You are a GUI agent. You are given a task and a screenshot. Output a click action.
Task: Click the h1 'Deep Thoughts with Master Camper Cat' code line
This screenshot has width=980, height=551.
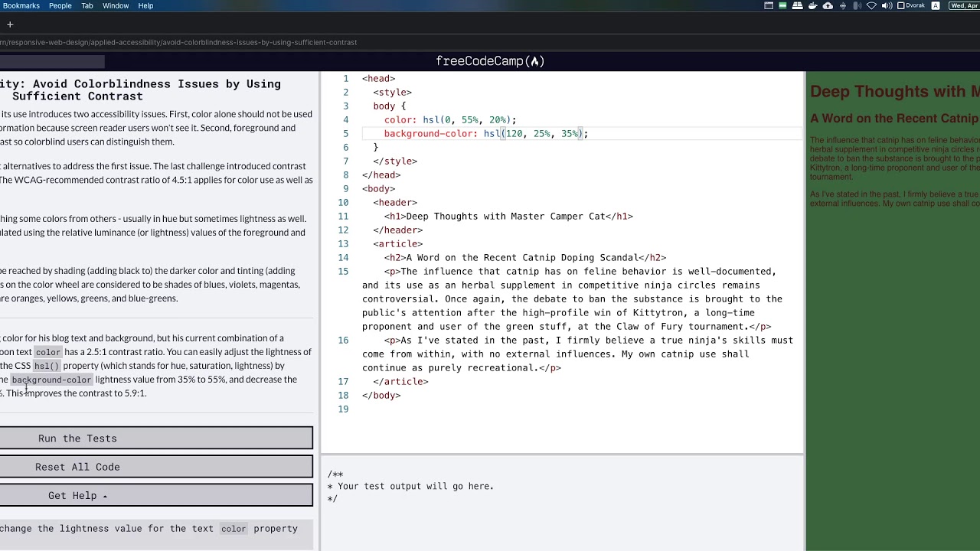tap(508, 216)
